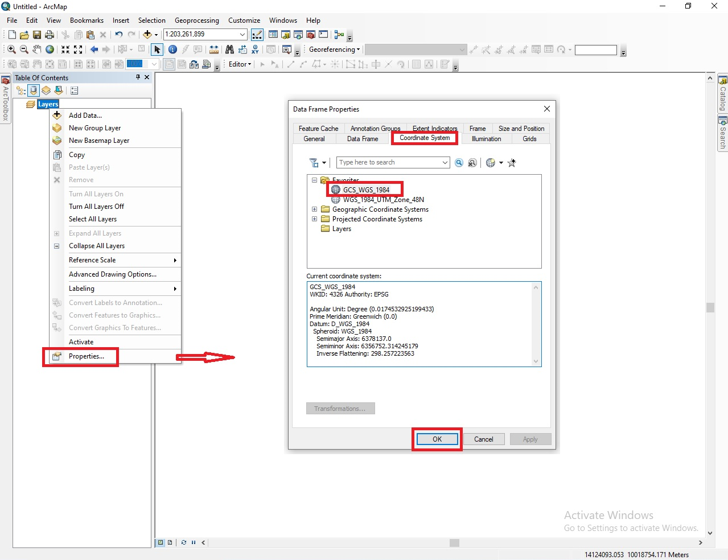The height and width of the screenshot is (560, 728).
Task: Open the map scale dropdown
Action: [243, 35]
